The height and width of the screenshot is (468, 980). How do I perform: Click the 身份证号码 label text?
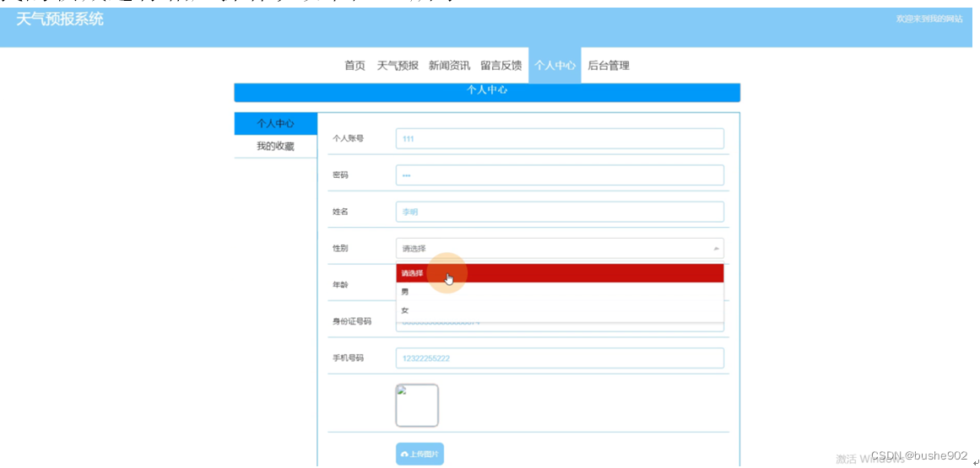click(352, 321)
